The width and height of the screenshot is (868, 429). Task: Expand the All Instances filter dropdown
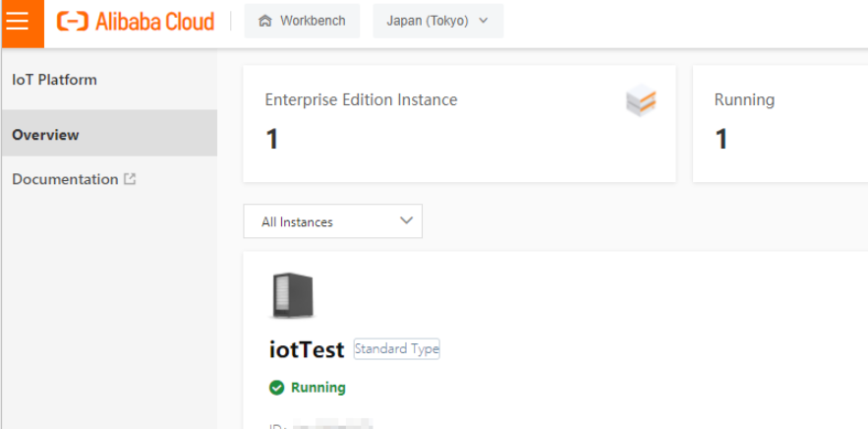pos(332,221)
